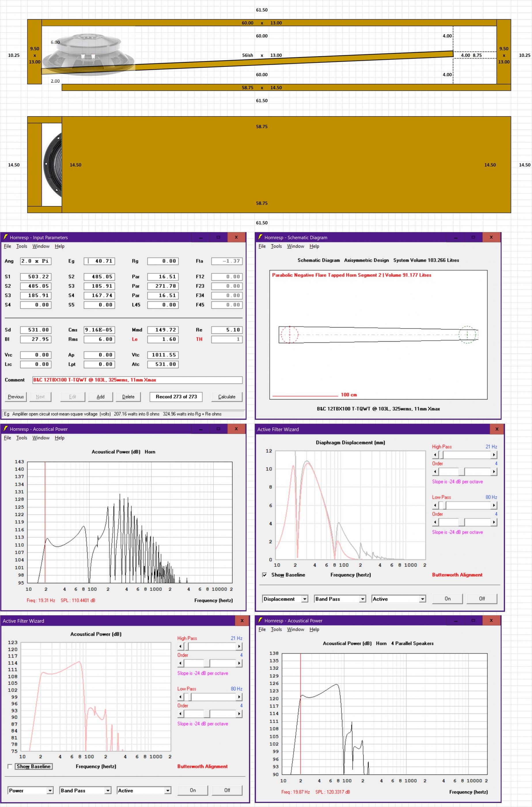Click the Calculate button

point(227,397)
